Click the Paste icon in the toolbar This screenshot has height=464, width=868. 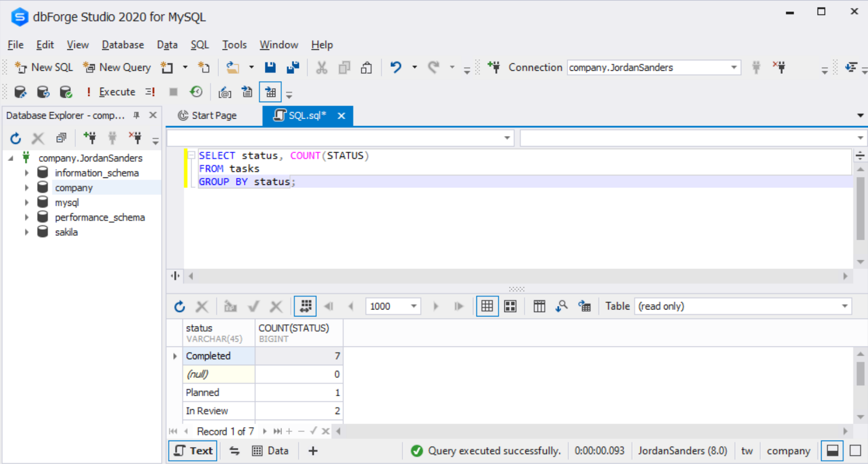click(367, 67)
